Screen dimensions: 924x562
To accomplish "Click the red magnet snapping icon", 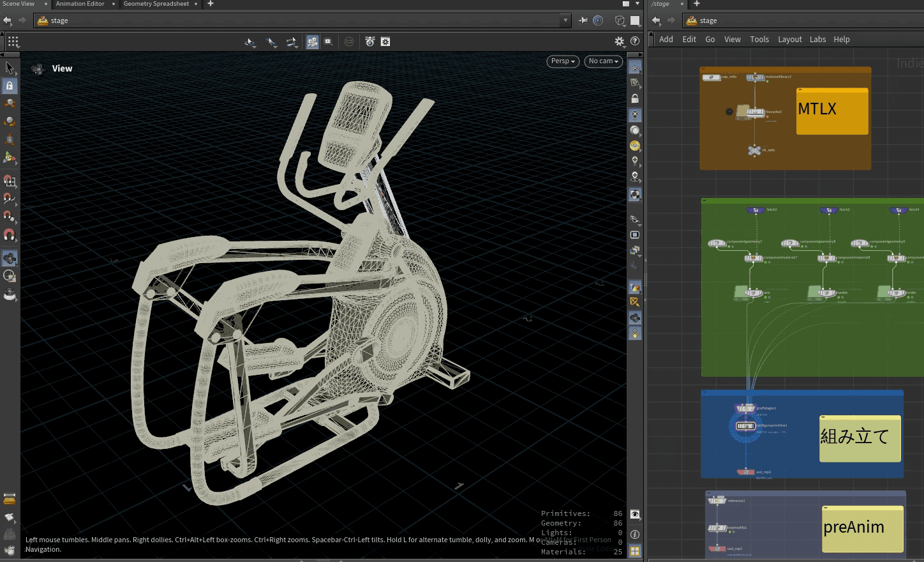I will coord(10,235).
